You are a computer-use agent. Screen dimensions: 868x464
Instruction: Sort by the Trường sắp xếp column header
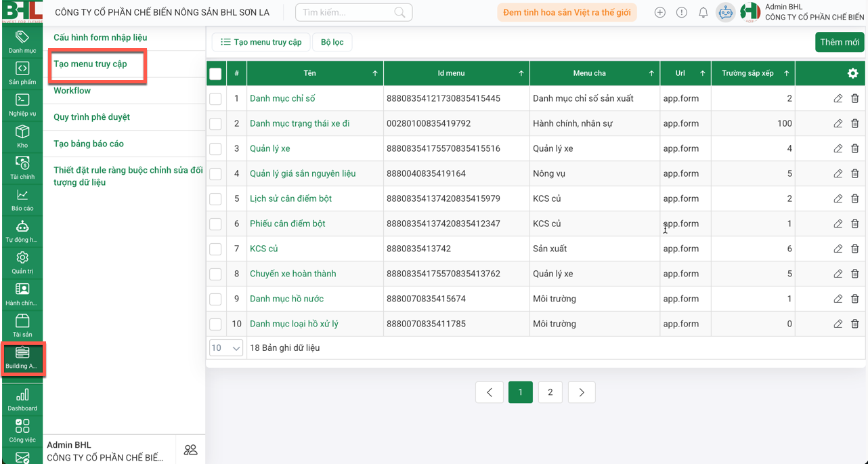click(753, 73)
